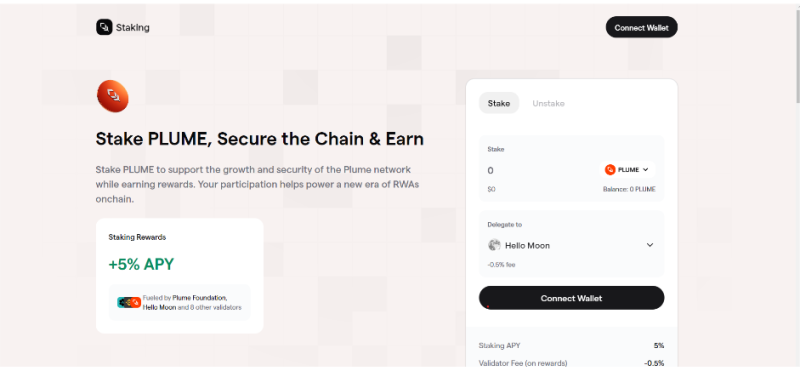The height and width of the screenshot is (371, 800).
Task: Click Connect Wallet in the stake panel
Action: [571, 298]
